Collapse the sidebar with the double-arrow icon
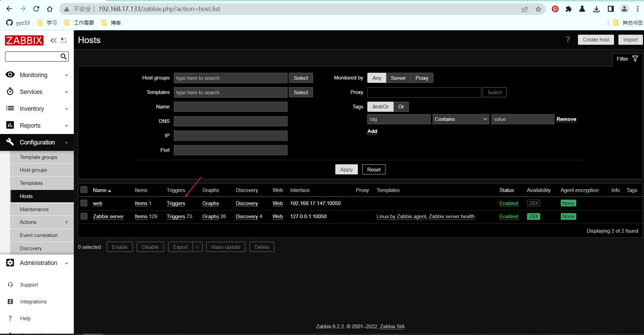The height and width of the screenshot is (335, 644). pyautogui.click(x=54, y=40)
